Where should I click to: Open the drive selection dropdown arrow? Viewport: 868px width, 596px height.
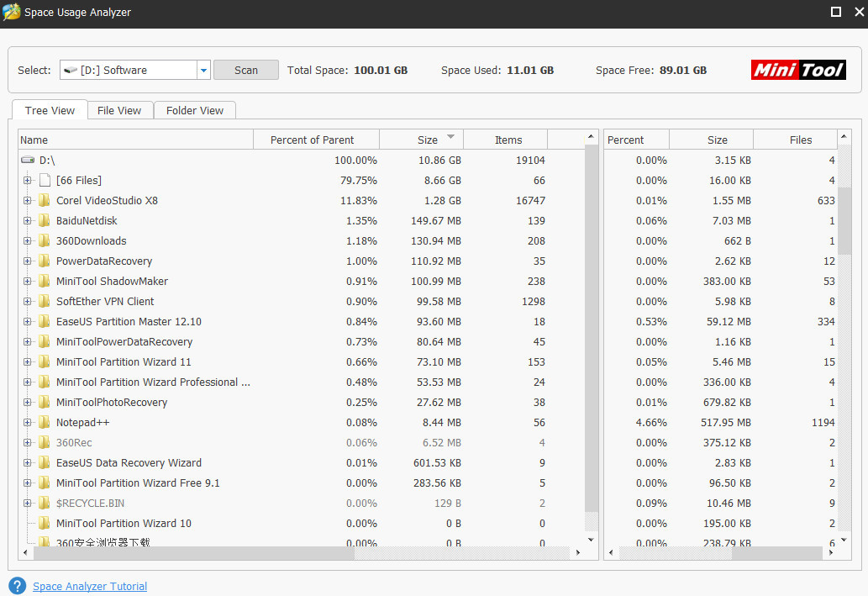pos(203,70)
